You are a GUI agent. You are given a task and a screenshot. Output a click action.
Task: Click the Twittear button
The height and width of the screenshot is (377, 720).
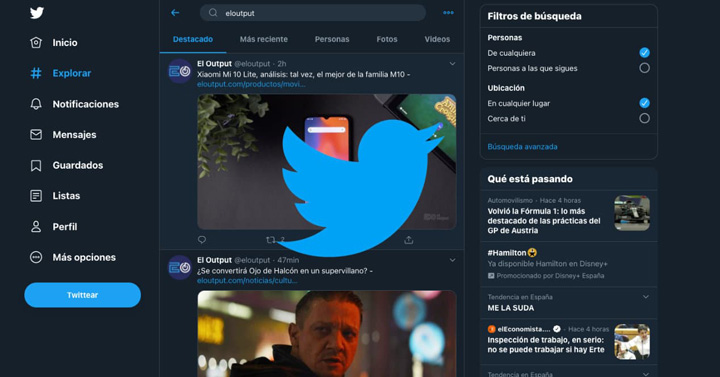(83, 295)
